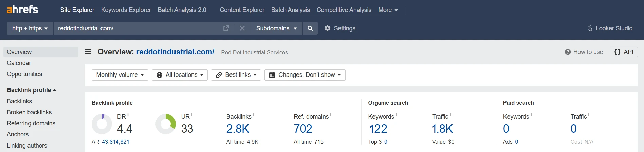Open the http + https protocol dropdown
This screenshot has height=152, width=644.
(x=30, y=28)
